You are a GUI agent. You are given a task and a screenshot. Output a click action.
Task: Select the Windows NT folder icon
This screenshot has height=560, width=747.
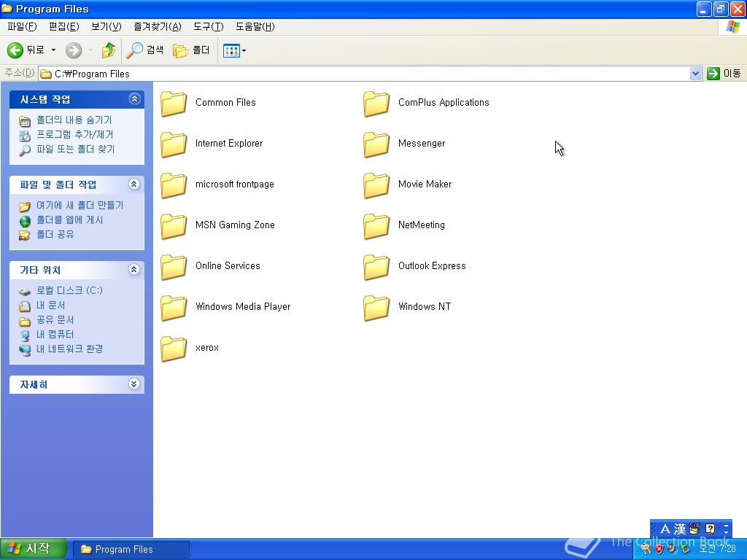point(376,308)
